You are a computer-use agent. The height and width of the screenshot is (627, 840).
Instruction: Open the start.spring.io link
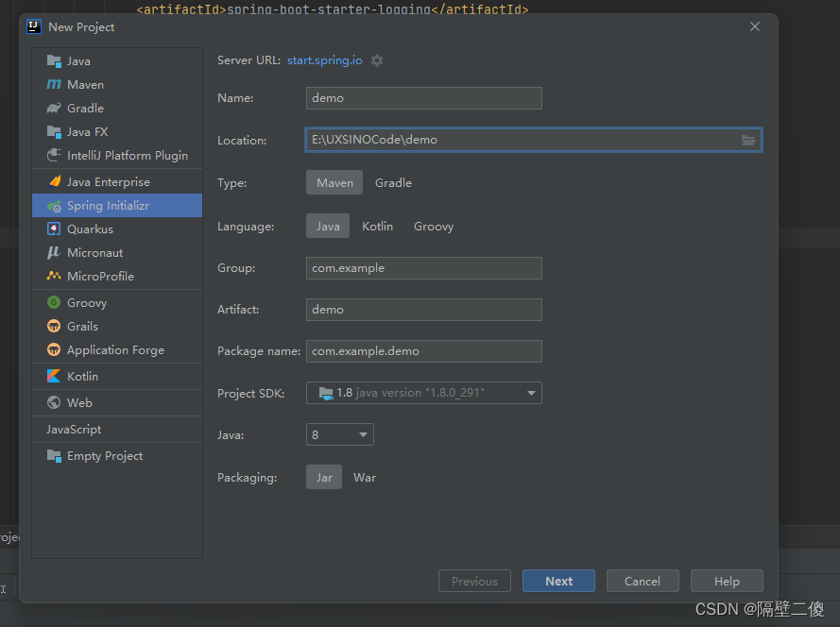[324, 59]
